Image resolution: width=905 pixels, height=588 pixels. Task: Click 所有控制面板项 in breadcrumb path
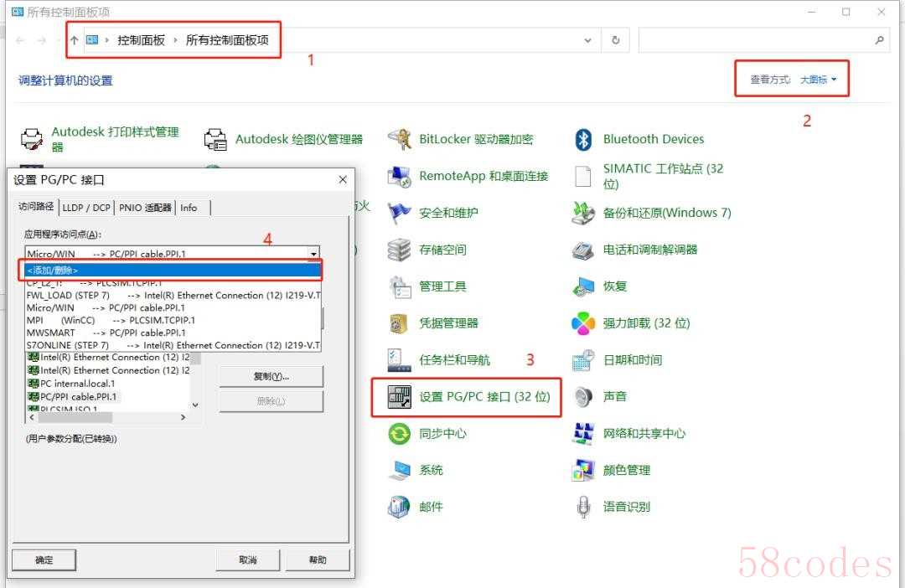[x=227, y=40]
